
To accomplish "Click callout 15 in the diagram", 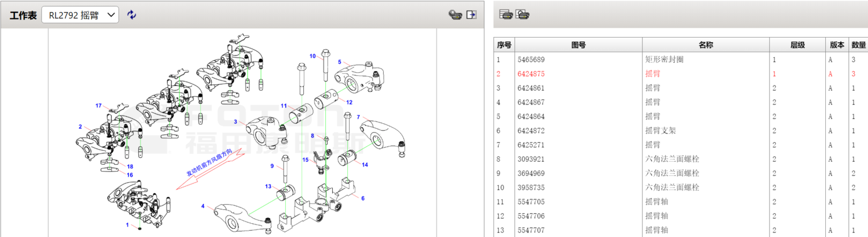I will click(306, 160).
